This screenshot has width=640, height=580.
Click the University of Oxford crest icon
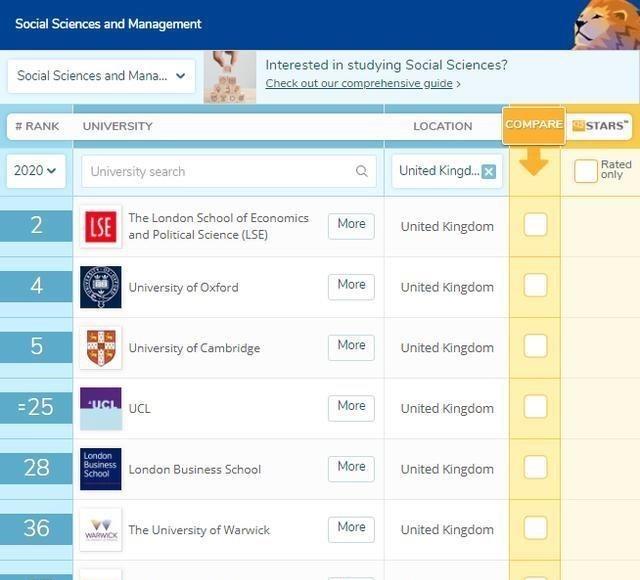[101, 287]
